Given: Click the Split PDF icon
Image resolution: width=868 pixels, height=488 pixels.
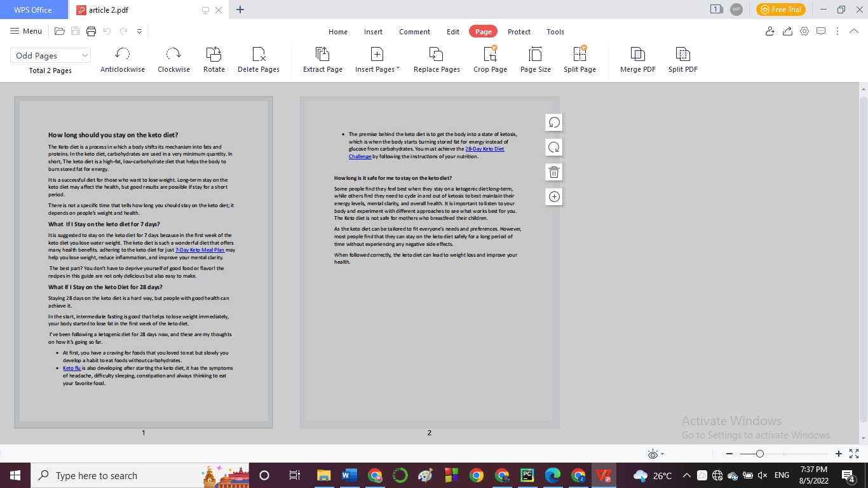Looking at the screenshot, I should point(682,59).
